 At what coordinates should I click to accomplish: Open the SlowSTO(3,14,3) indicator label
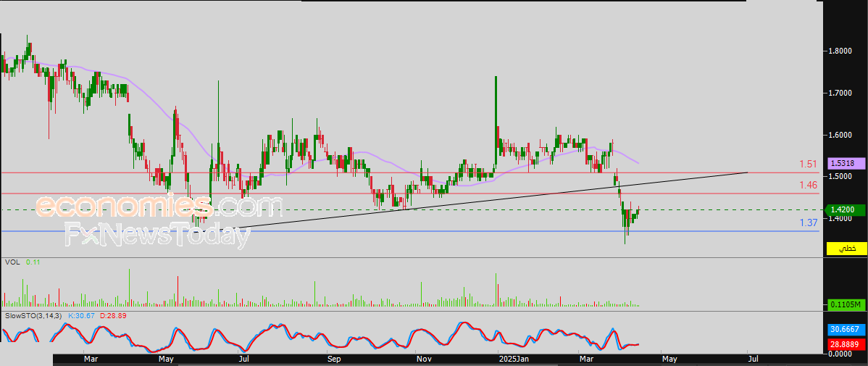pyautogui.click(x=33, y=317)
